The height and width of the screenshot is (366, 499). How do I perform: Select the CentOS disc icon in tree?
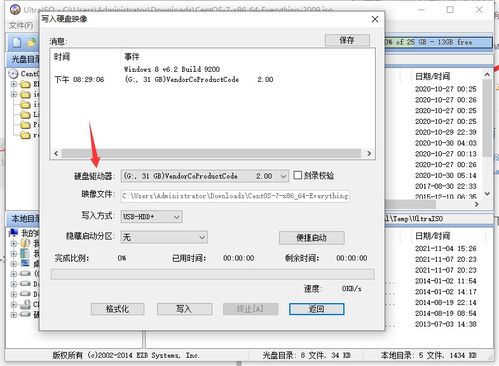(14, 73)
